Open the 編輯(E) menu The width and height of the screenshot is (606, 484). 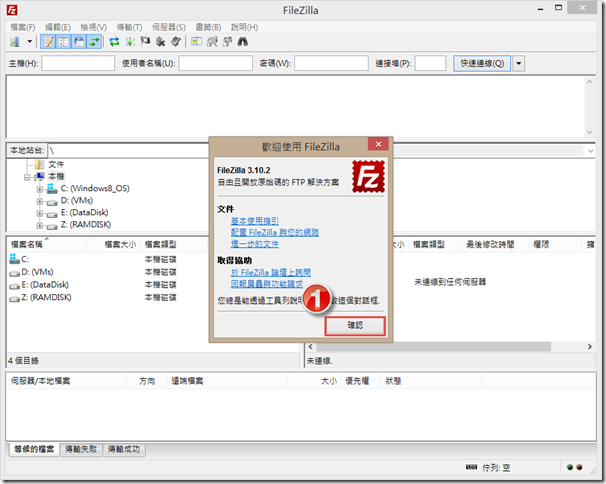click(58, 27)
